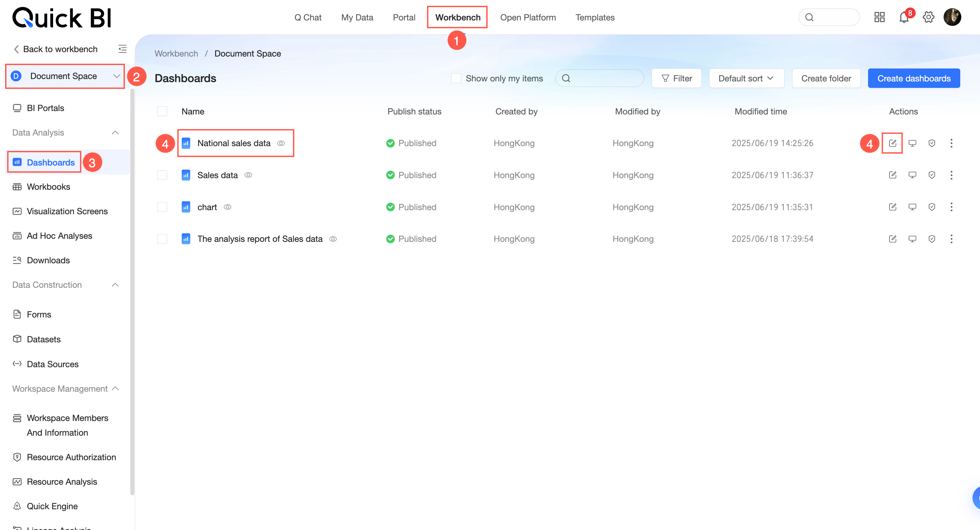Open more options for analysis report row
The image size is (980, 530).
951,239
